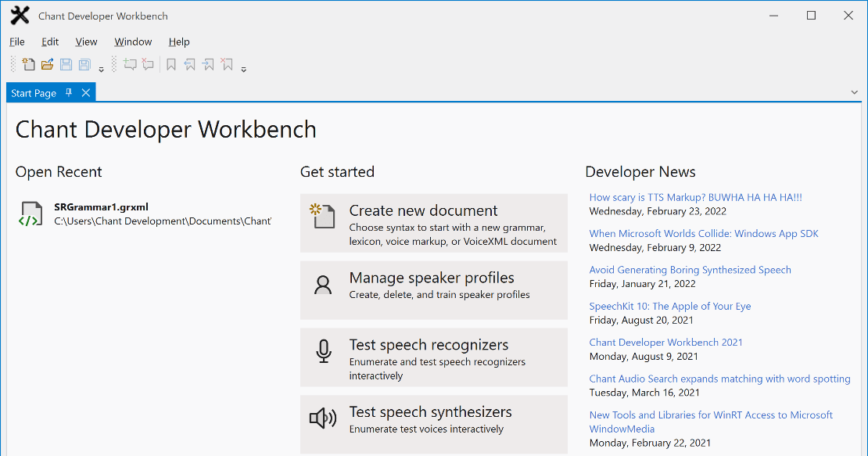Select the Start Page tab
868x456 pixels.
(33, 92)
